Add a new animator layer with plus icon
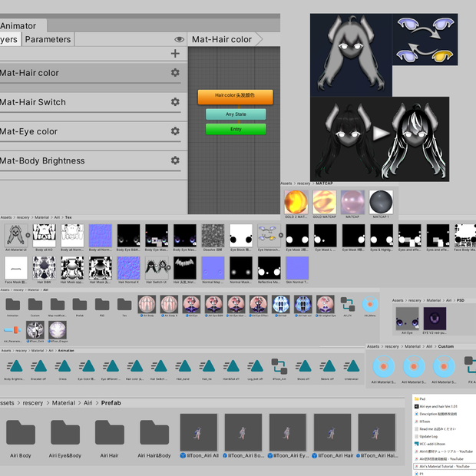 pyautogui.click(x=175, y=54)
